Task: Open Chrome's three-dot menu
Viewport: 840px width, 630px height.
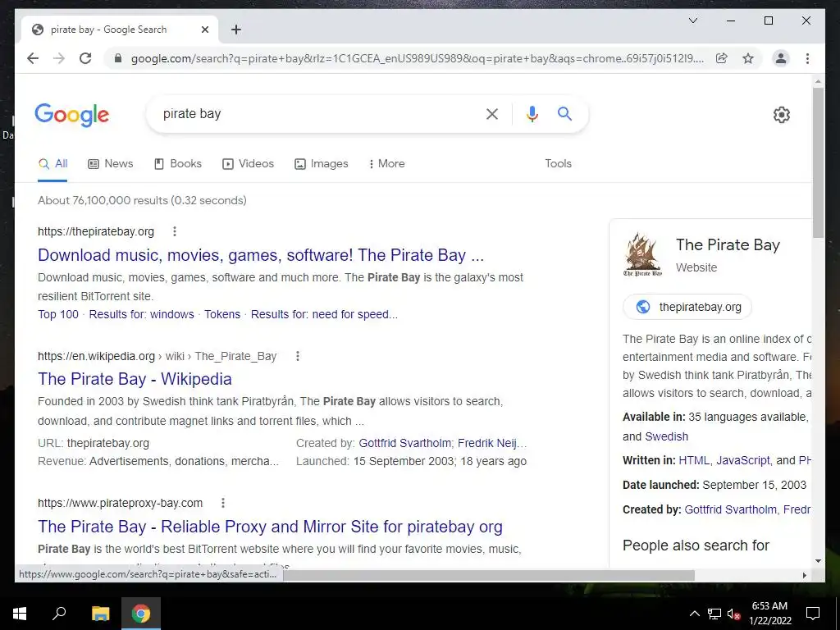Action: (807, 58)
